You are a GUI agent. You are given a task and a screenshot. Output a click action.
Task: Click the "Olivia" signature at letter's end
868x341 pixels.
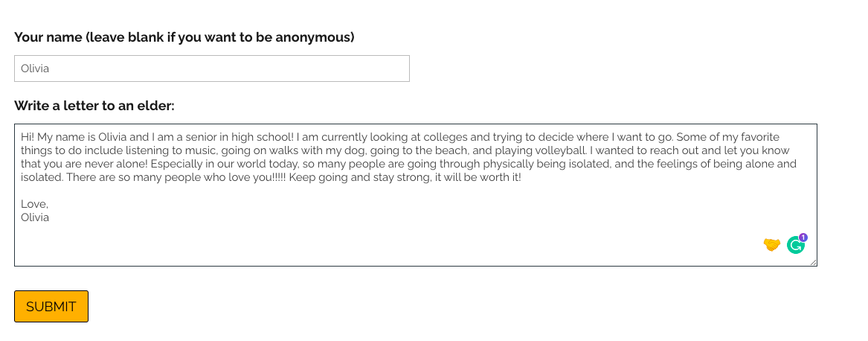point(35,217)
